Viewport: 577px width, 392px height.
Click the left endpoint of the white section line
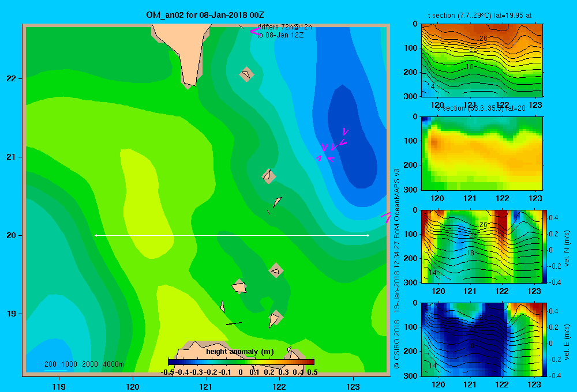[96, 235]
